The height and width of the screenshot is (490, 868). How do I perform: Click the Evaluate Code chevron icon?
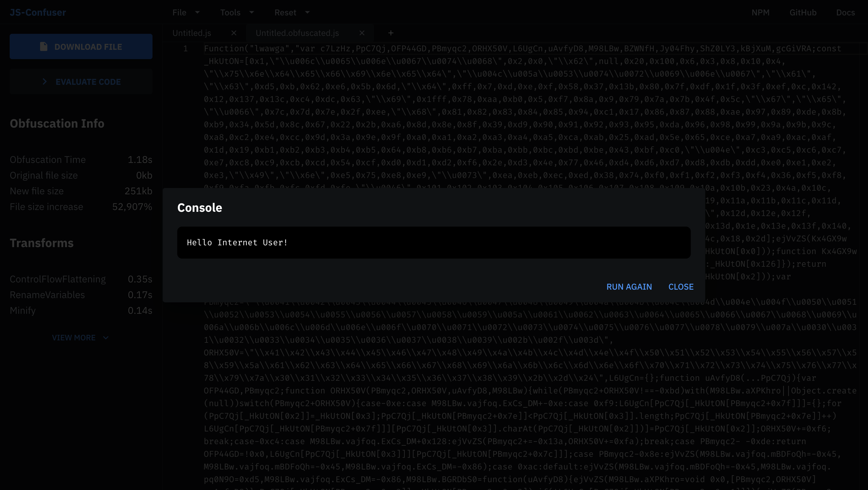pyautogui.click(x=45, y=81)
